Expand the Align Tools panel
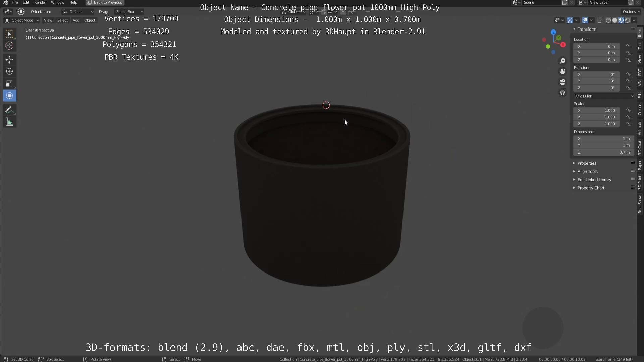This screenshot has height=362, width=644. click(x=587, y=171)
